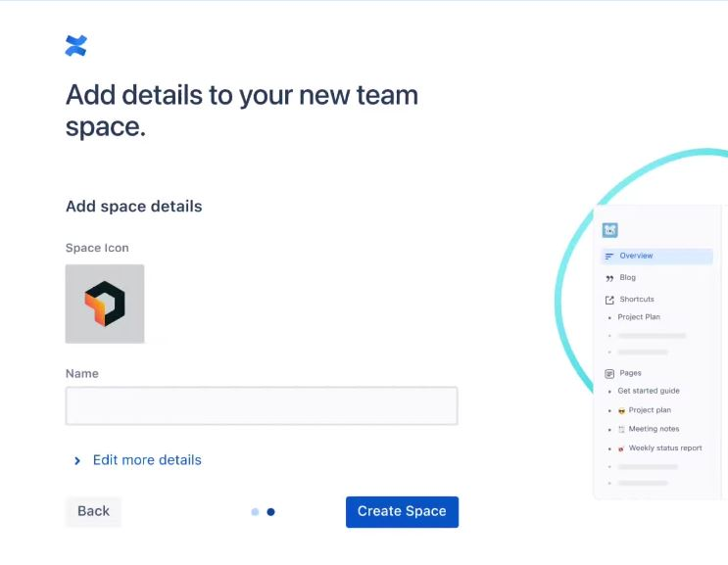Screen dimensions: 728x565
Task: Click the Shortcuts external-link icon
Action: point(609,301)
